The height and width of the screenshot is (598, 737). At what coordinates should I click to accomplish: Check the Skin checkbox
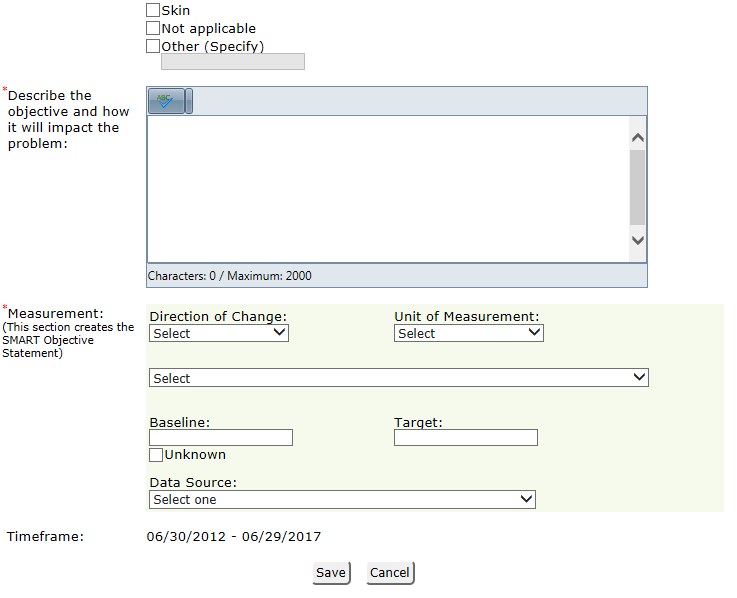click(x=153, y=10)
